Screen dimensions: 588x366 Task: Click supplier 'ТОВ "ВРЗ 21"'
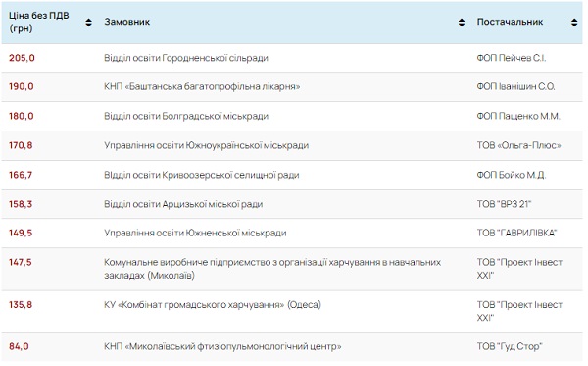[504, 204]
